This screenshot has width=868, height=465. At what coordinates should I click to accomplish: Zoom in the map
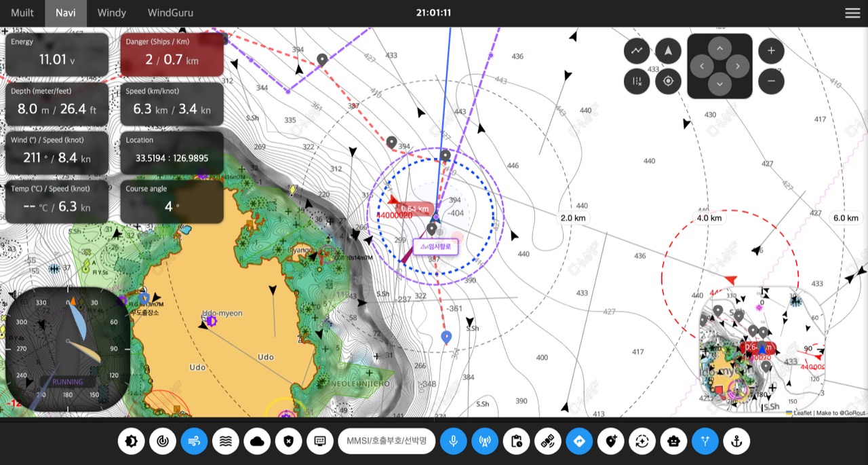click(x=771, y=50)
